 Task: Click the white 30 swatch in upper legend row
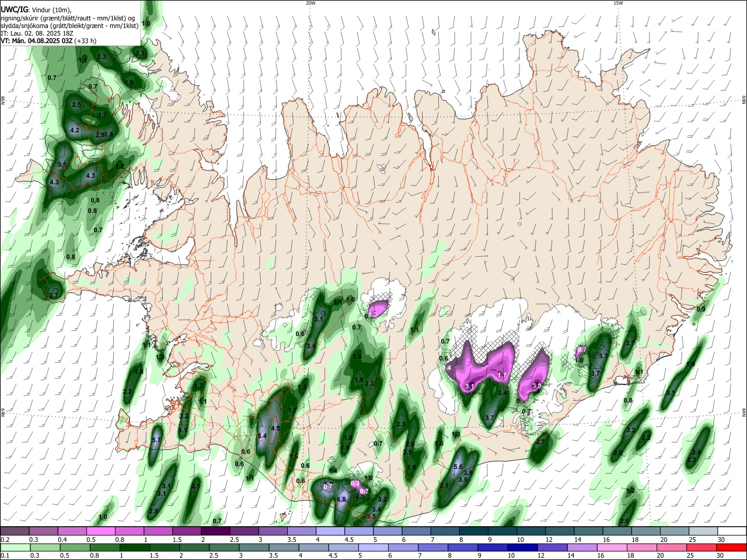[732, 531]
